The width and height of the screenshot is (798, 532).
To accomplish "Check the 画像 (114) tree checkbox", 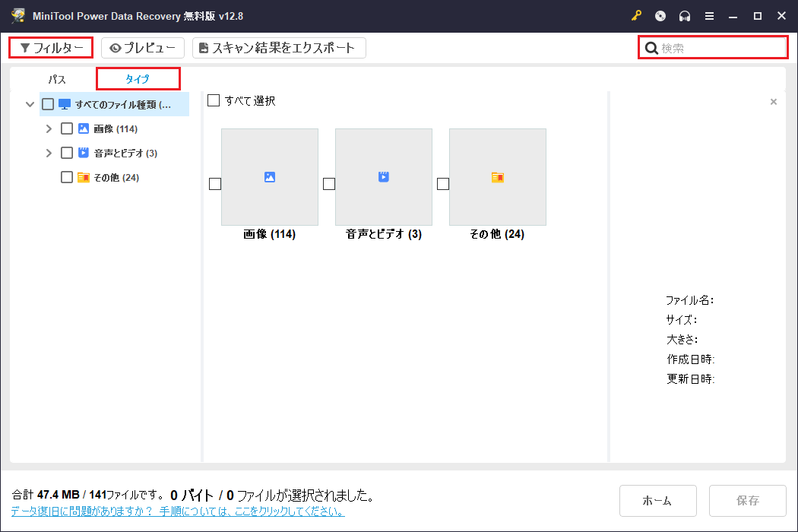I will coord(67,128).
